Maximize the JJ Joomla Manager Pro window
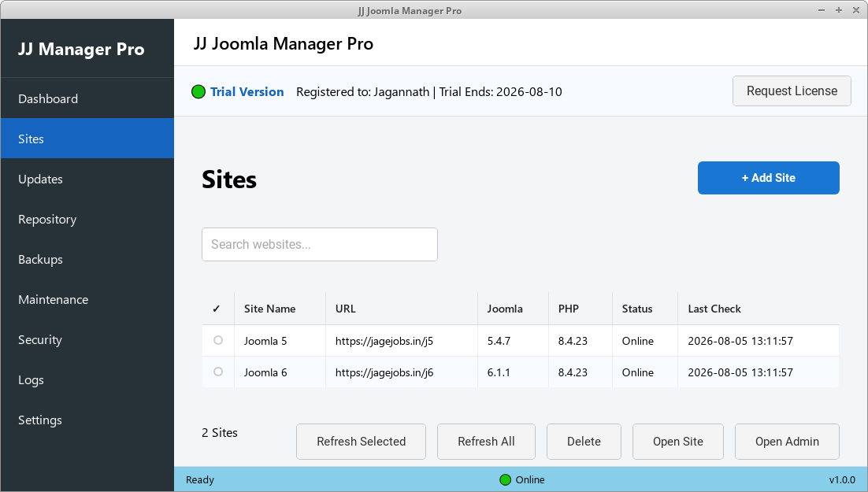The height and width of the screenshot is (492, 868). [839, 10]
